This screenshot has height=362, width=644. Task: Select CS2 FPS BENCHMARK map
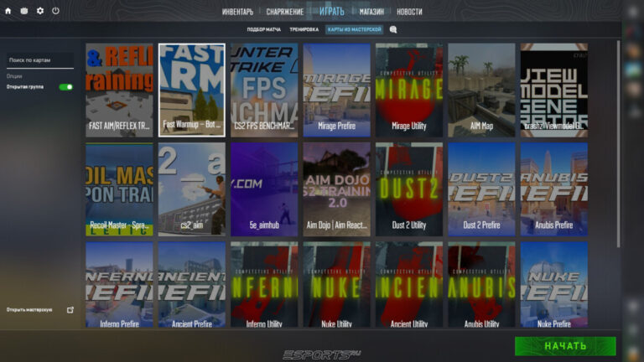click(264, 90)
